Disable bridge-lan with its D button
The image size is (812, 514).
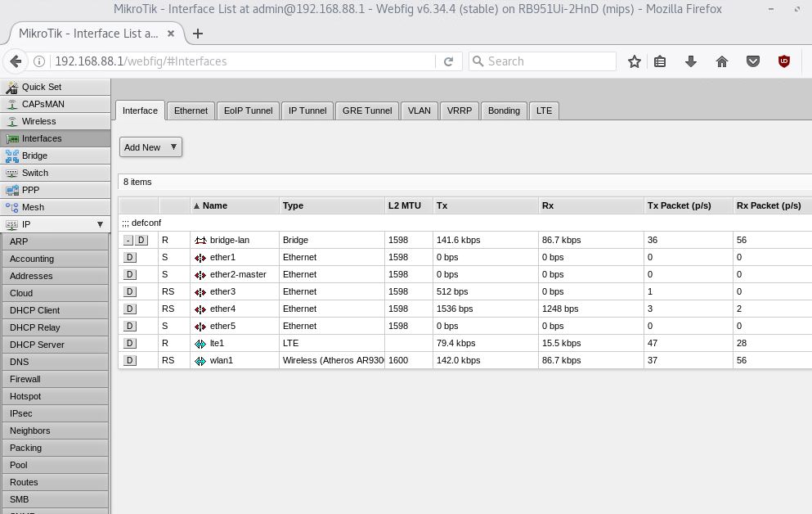tap(141, 240)
